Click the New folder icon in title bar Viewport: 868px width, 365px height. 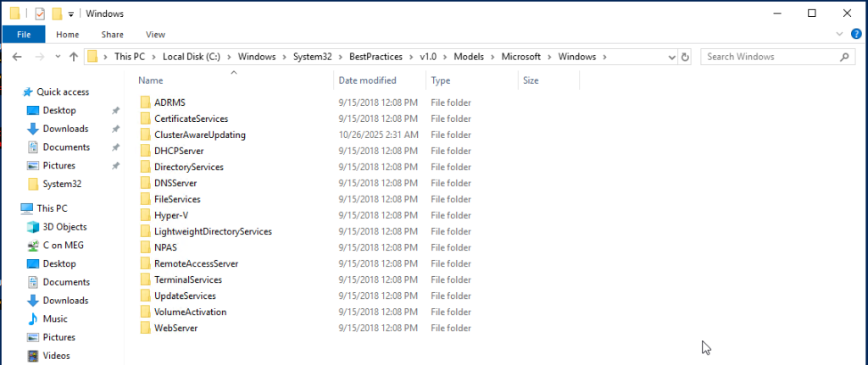point(57,14)
